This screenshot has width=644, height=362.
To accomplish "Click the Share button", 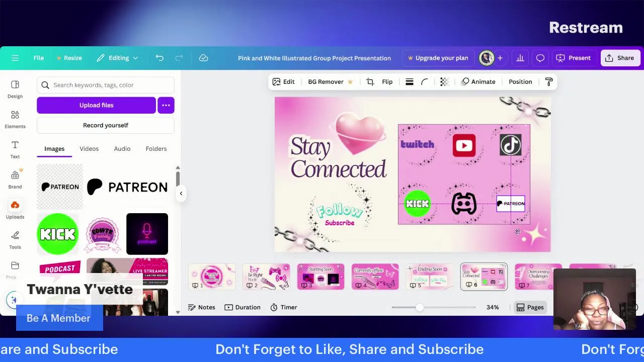I will pyautogui.click(x=619, y=58).
